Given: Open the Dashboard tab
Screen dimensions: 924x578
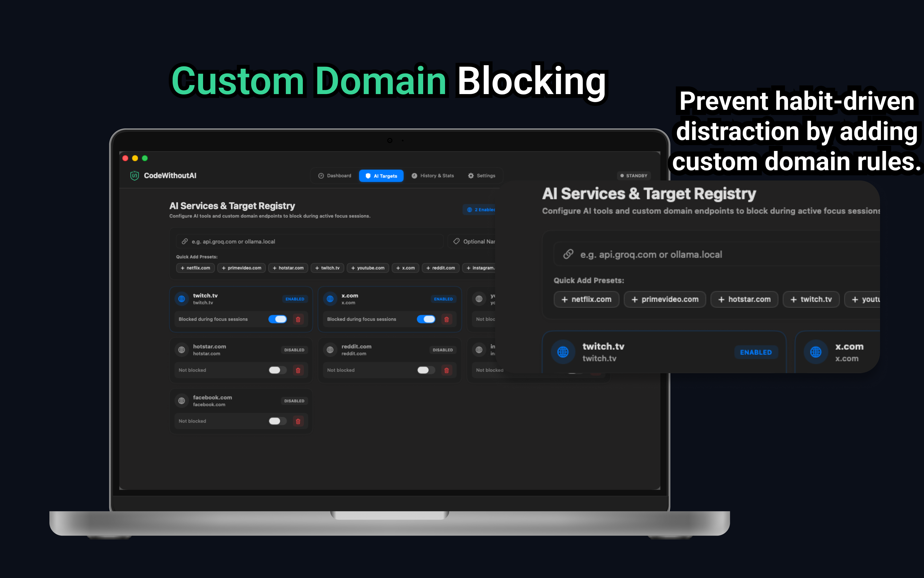Looking at the screenshot, I should [x=335, y=176].
